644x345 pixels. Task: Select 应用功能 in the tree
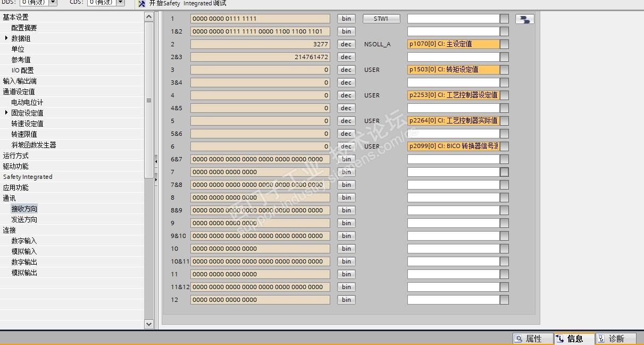tap(16, 187)
